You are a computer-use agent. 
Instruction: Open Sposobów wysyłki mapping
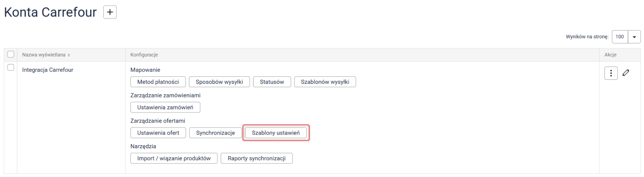point(219,82)
